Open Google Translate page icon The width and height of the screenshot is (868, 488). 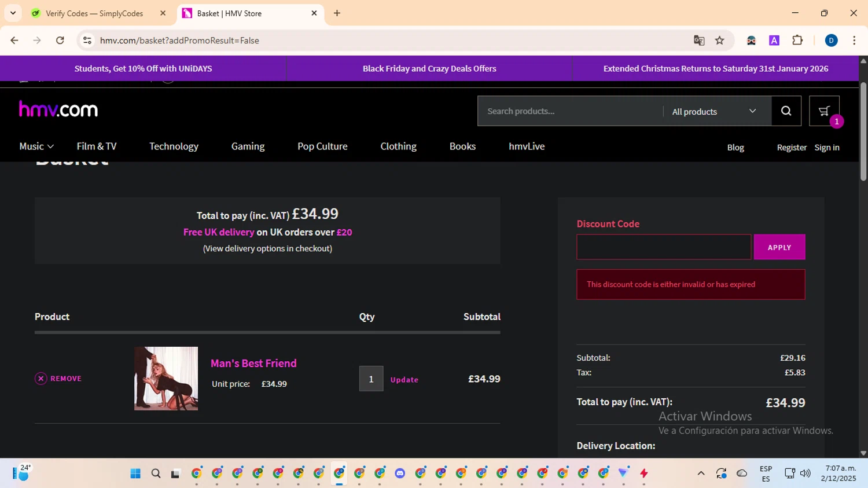tap(699, 41)
